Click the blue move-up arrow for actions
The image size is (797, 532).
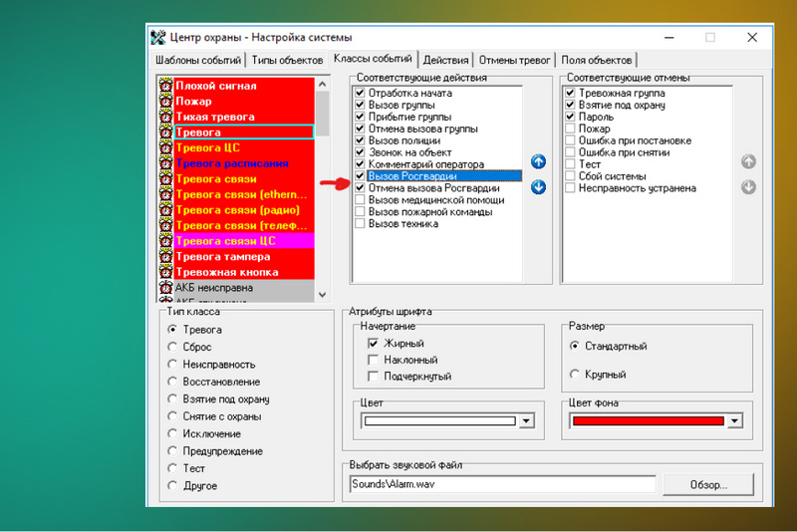click(538, 161)
